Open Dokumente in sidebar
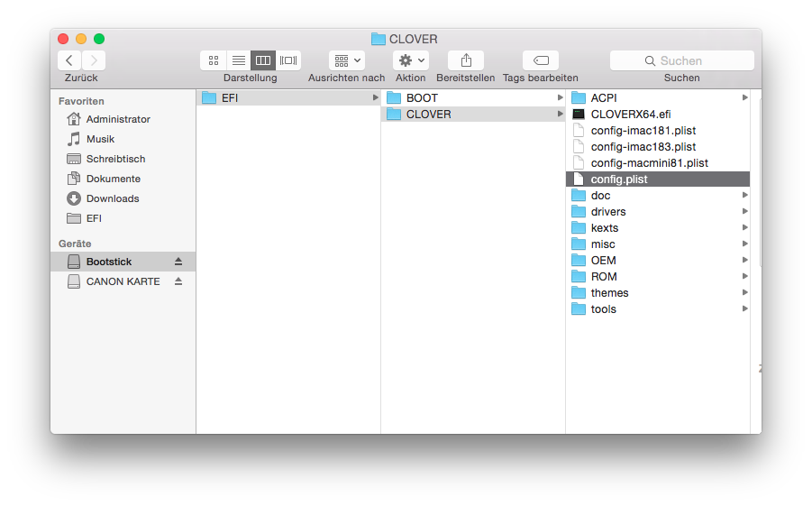The width and height of the screenshot is (812, 506). pyautogui.click(x=123, y=179)
